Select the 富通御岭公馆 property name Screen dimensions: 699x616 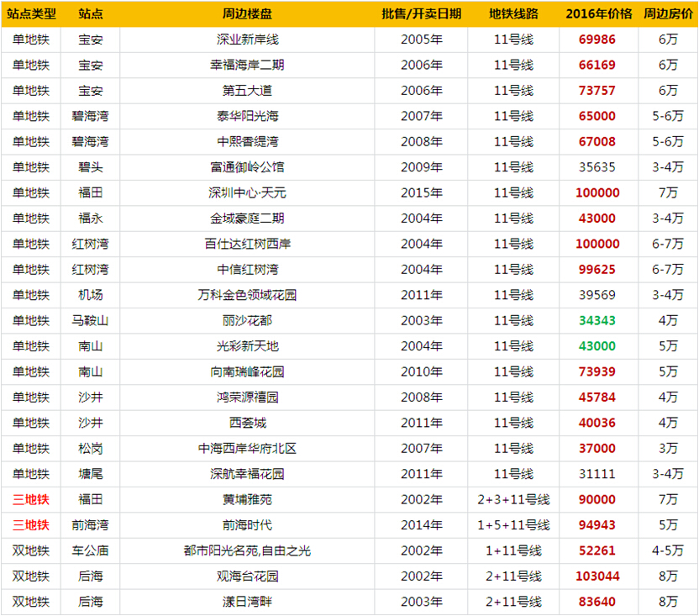click(x=247, y=167)
